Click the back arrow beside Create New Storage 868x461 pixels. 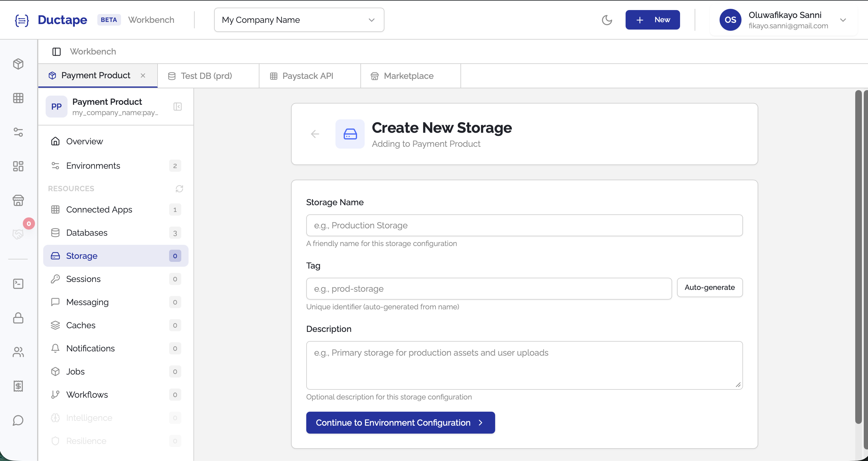pos(315,134)
